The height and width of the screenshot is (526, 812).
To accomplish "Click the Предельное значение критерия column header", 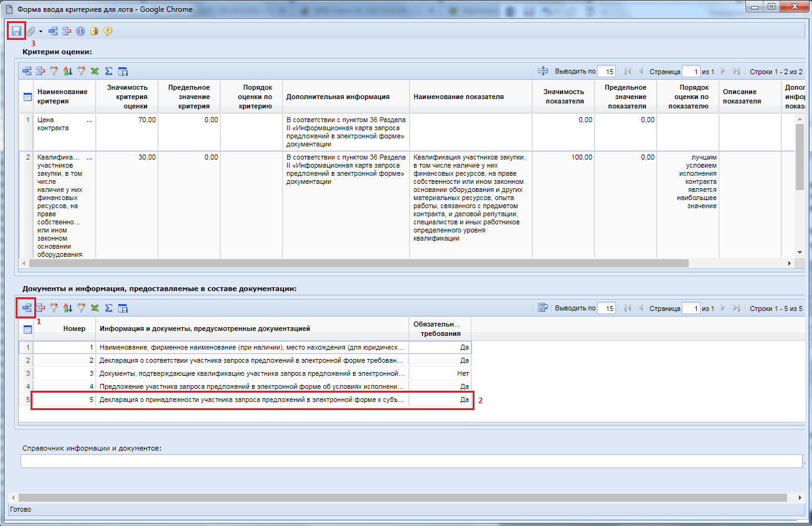I will pyautogui.click(x=189, y=97).
